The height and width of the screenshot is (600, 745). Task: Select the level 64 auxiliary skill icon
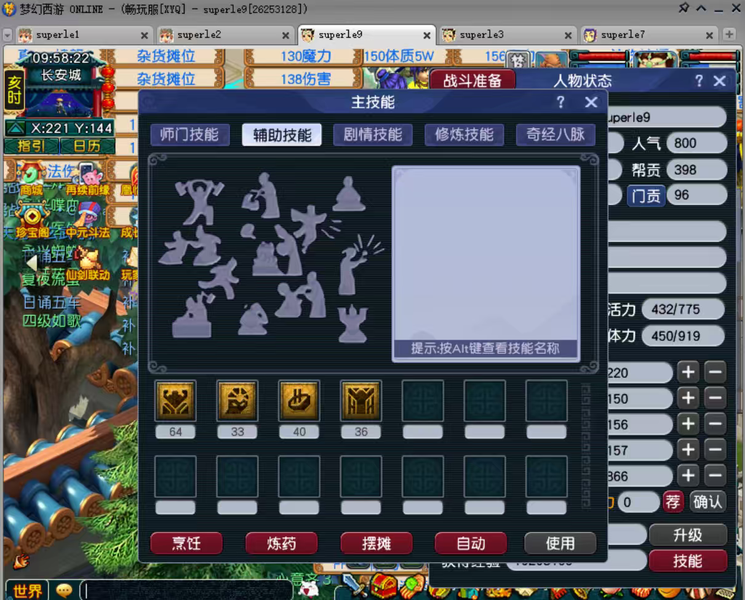pos(175,400)
